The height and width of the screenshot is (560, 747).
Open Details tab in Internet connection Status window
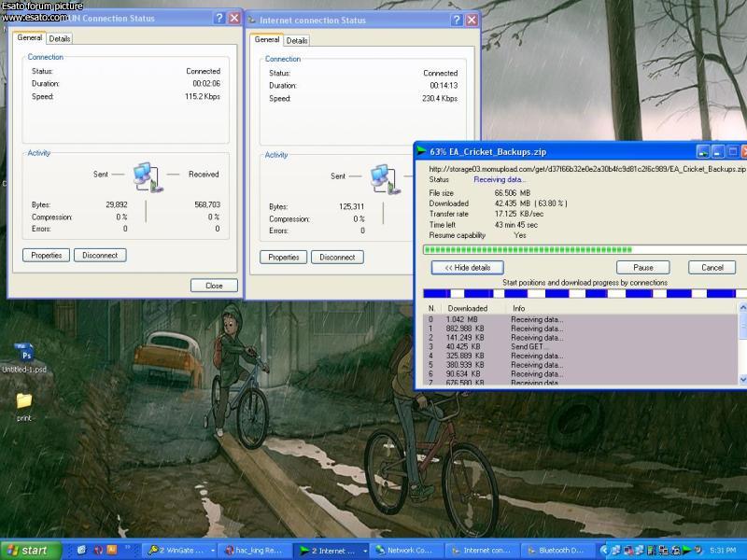(297, 40)
